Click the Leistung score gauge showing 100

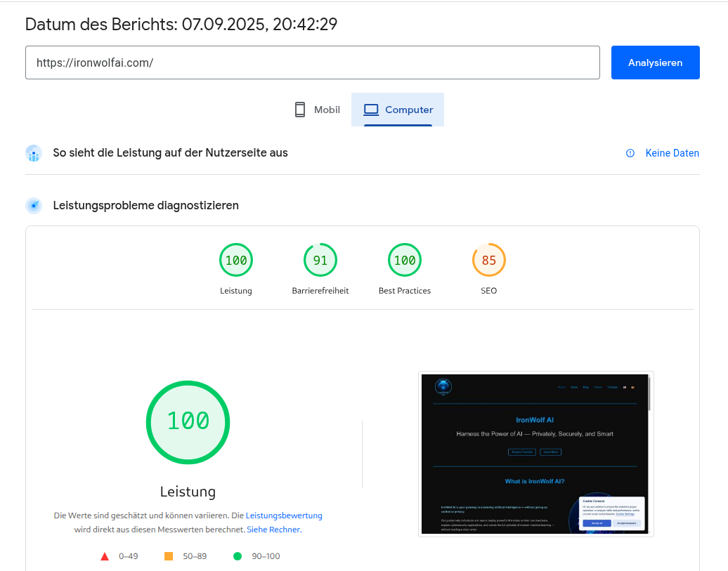(236, 260)
